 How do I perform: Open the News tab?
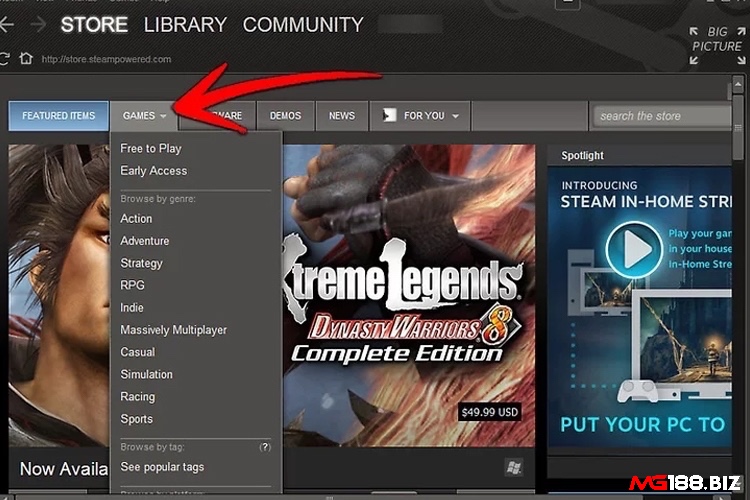342,116
